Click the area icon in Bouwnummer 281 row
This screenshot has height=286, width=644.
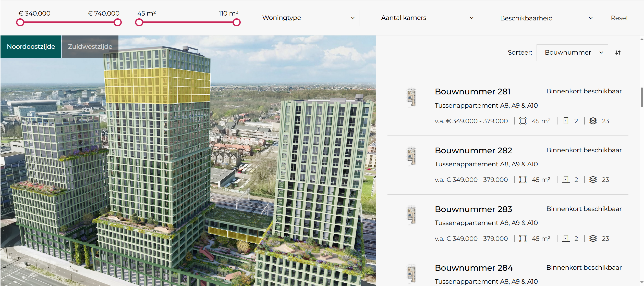pos(523,121)
